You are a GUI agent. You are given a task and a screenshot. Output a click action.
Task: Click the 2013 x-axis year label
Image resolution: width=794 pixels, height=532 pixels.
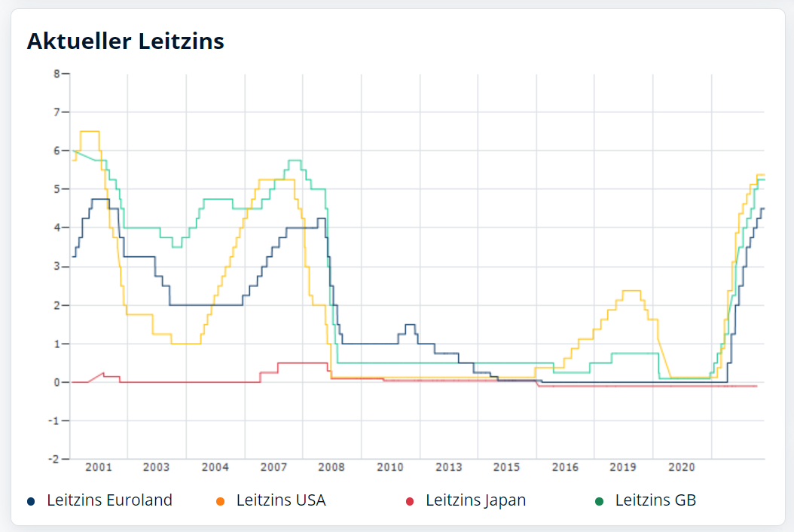tap(448, 468)
